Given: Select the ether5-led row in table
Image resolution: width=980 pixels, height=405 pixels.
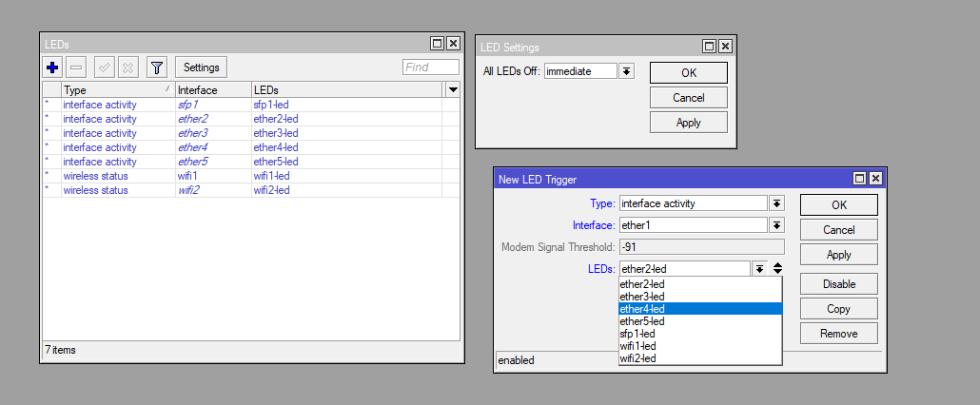Looking at the screenshot, I should tap(251, 162).
